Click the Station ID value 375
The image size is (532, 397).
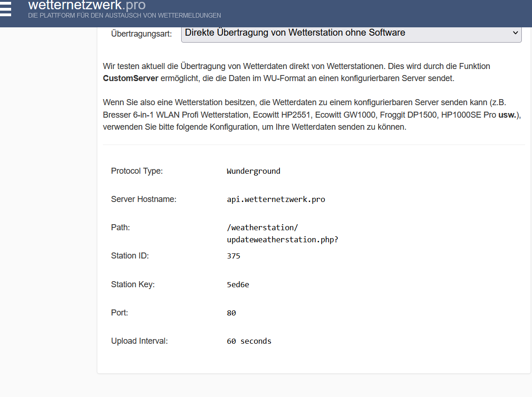pyautogui.click(x=234, y=256)
